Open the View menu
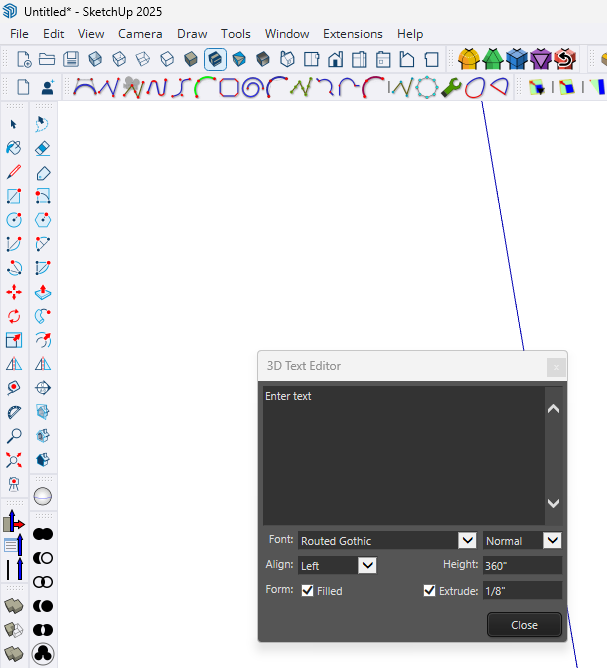The width and height of the screenshot is (607, 668). 91,34
